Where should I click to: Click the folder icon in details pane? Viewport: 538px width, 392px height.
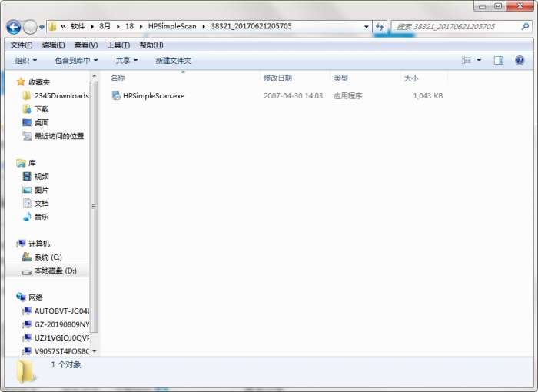point(26,371)
